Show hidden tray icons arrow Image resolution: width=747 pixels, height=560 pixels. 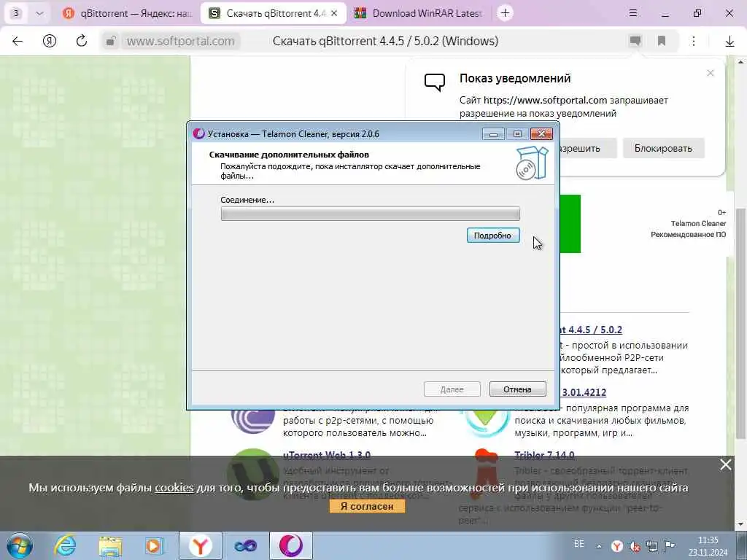pos(599,546)
